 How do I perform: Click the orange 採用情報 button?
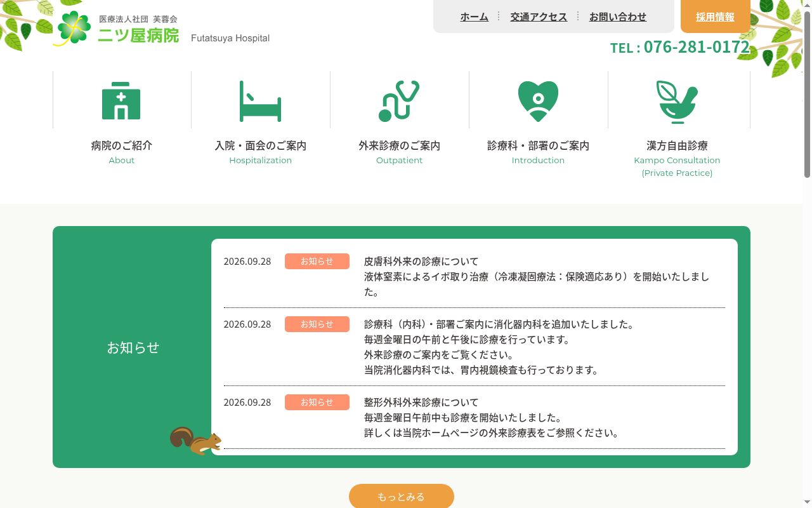[x=716, y=17]
